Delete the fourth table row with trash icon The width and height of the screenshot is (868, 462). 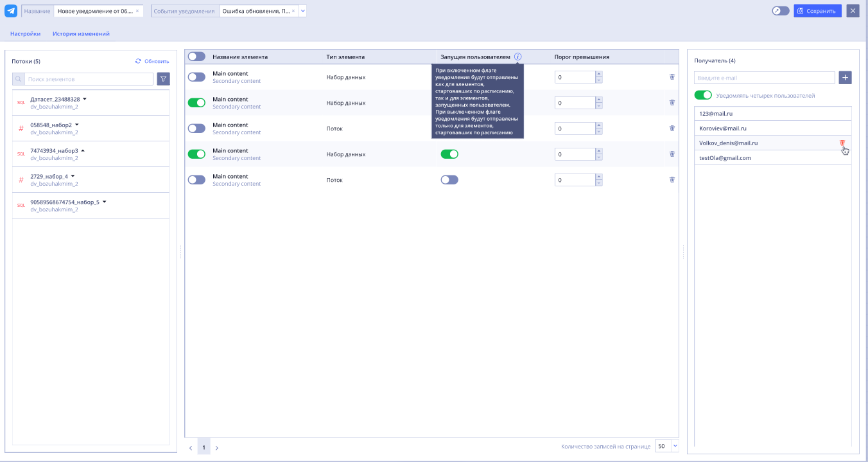672,154
